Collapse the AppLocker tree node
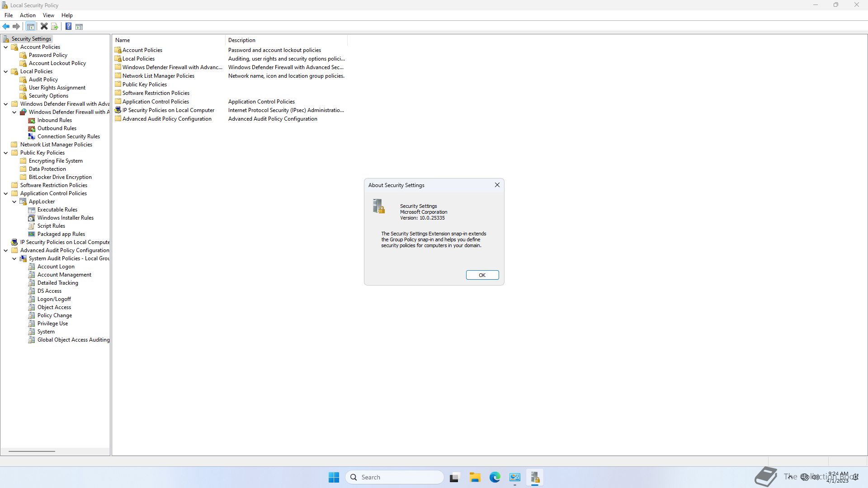 14,202
